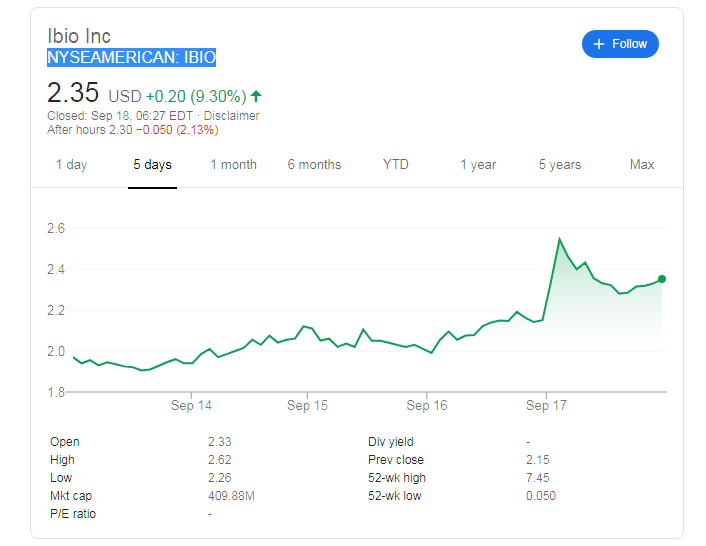The height and width of the screenshot is (546, 706).
Task: Click the Sep 17 axis label
Action: (x=546, y=406)
